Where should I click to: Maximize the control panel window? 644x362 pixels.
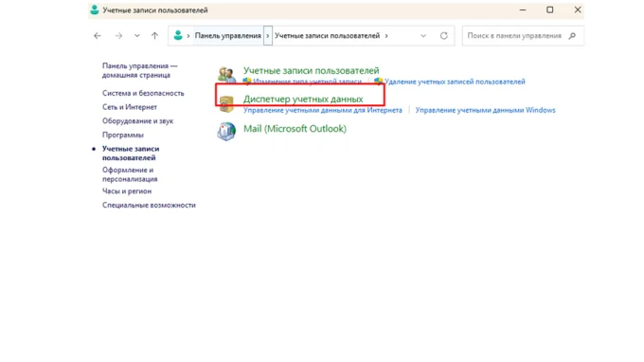point(550,9)
